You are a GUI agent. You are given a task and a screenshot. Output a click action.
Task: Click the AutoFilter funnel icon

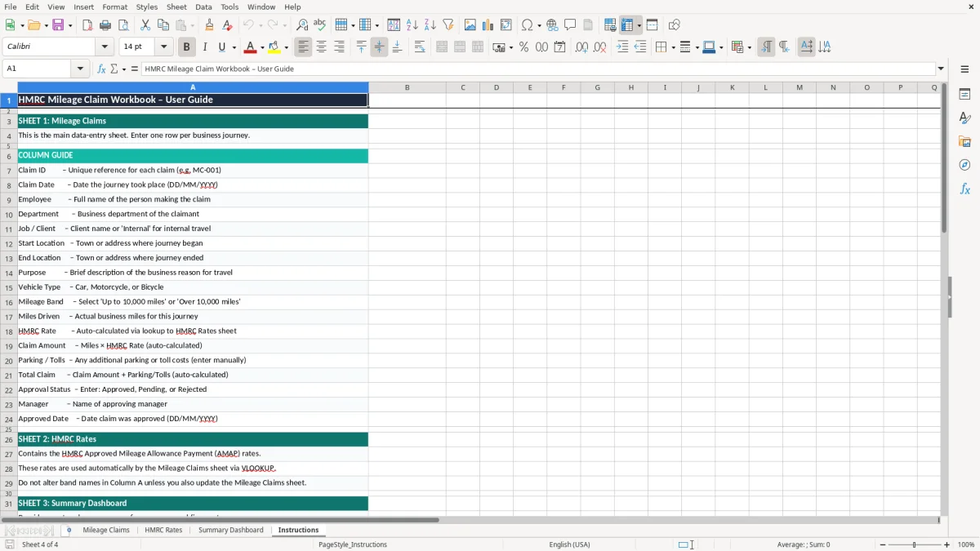tap(448, 25)
